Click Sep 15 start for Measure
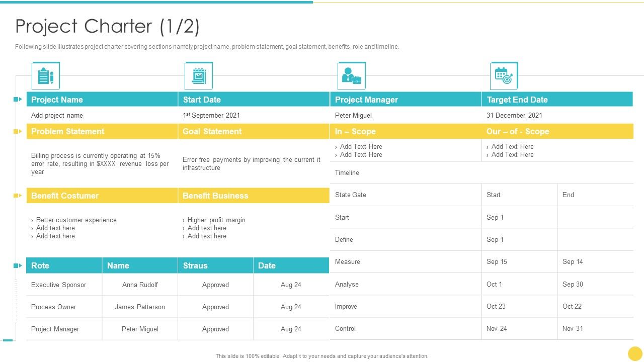 coord(497,261)
